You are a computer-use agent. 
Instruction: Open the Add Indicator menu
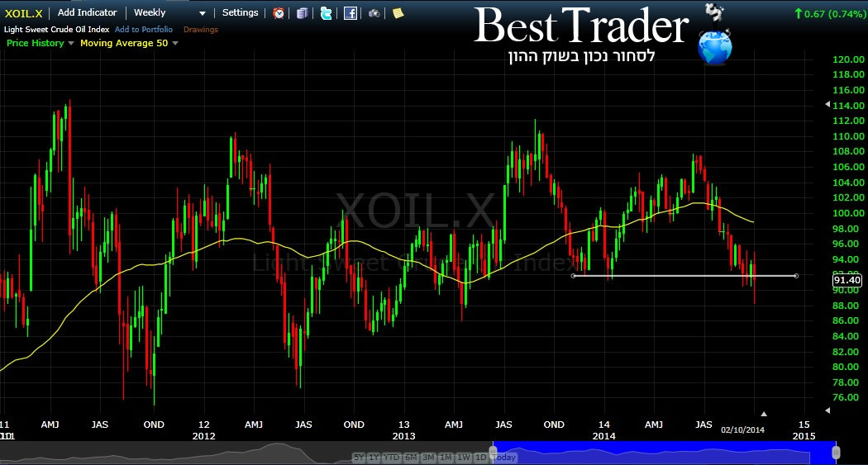(87, 13)
